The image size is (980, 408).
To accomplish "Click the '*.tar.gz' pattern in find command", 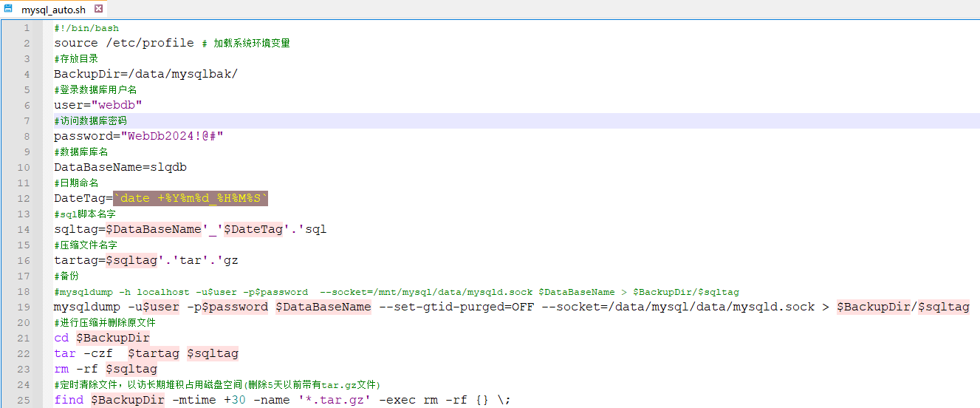I will tap(334, 400).
